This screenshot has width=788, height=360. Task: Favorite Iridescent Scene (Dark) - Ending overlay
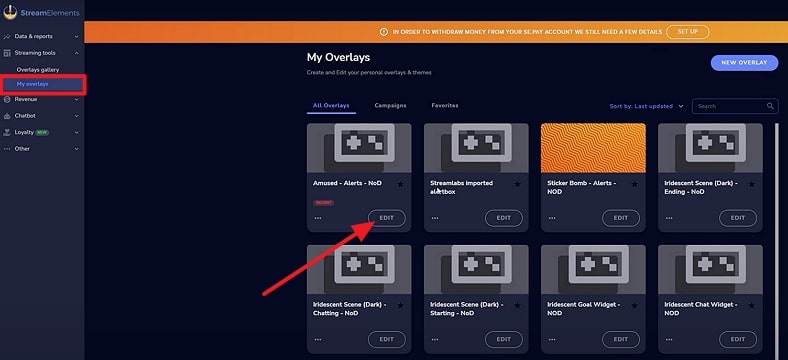751,184
